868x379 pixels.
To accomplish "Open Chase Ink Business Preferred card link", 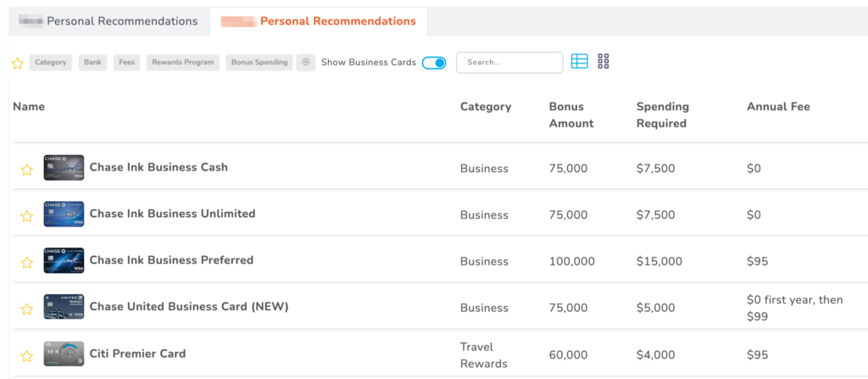I will point(171,260).
